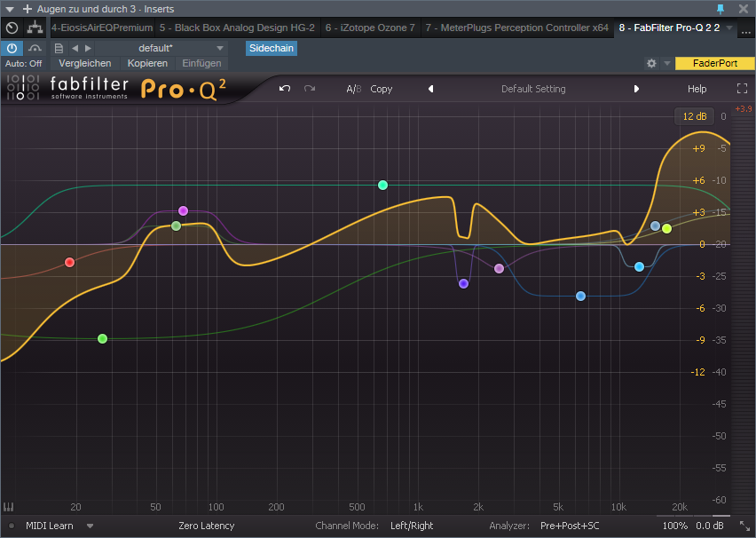Image resolution: width=756 pixels, height=538 pixels.
Task: Toggle A/B state switch
Action: (353, 89)
